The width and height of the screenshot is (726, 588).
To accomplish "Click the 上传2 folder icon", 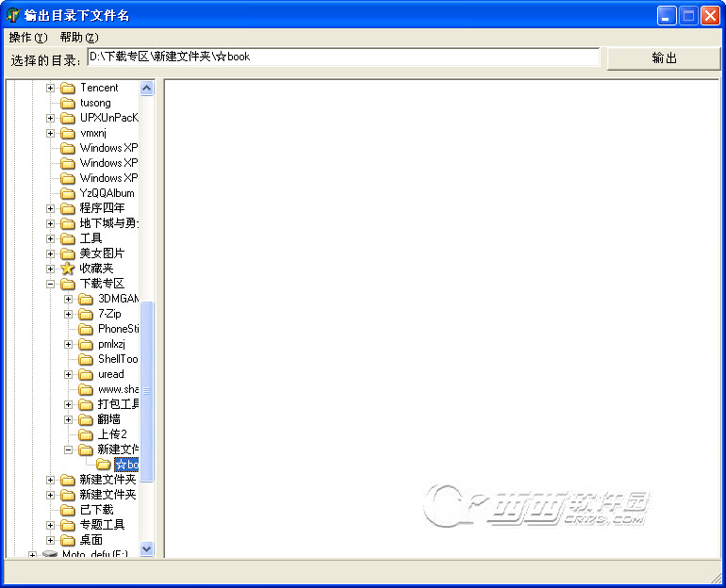I will [x=86, y=434].
